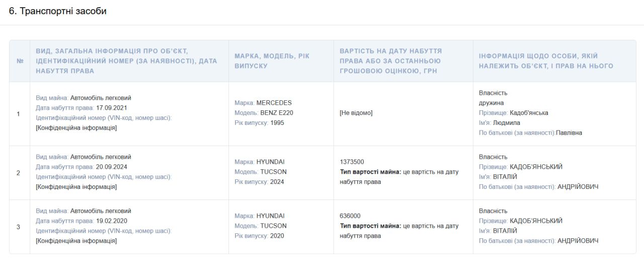Click the "6. Транспортні засоби" section heading

point(57,11)
